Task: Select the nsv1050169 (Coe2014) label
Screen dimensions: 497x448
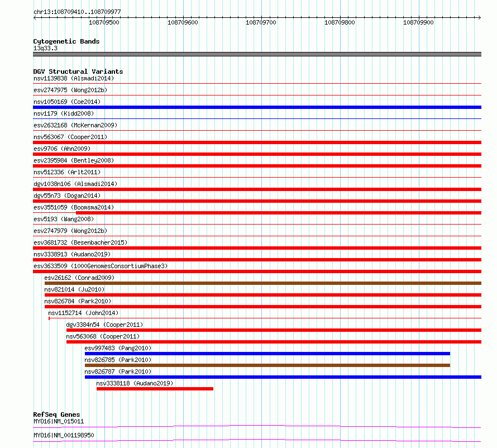Action: tap(67, 102)
